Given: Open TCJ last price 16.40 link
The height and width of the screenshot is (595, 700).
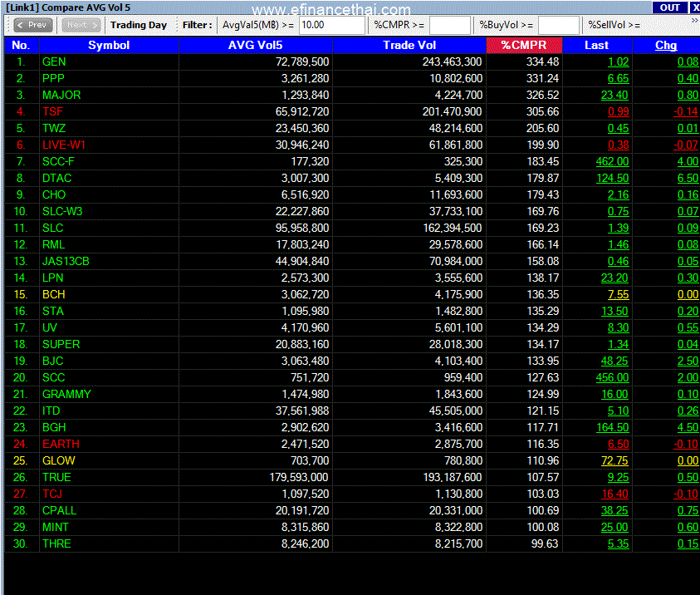Looking at the screenshot, I should (x=614, y=494).
